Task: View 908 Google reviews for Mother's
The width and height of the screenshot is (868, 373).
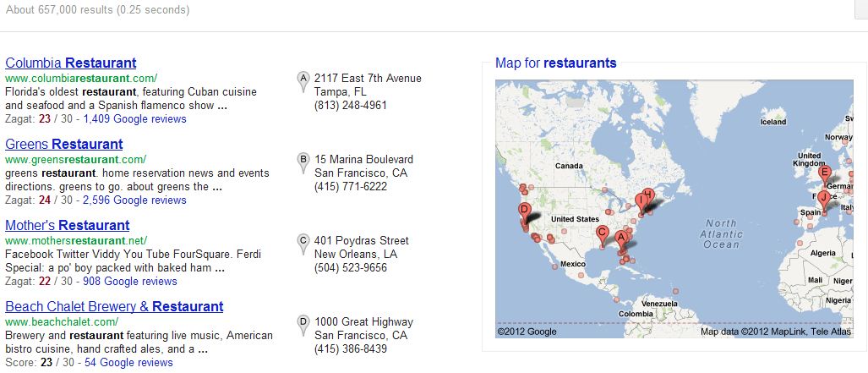Action: coord(130,282)
